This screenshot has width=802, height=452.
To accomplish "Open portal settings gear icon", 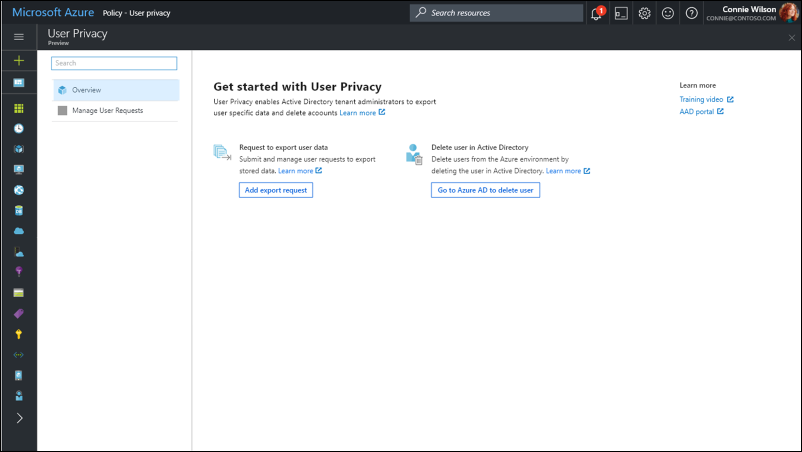I will [645, 13].
